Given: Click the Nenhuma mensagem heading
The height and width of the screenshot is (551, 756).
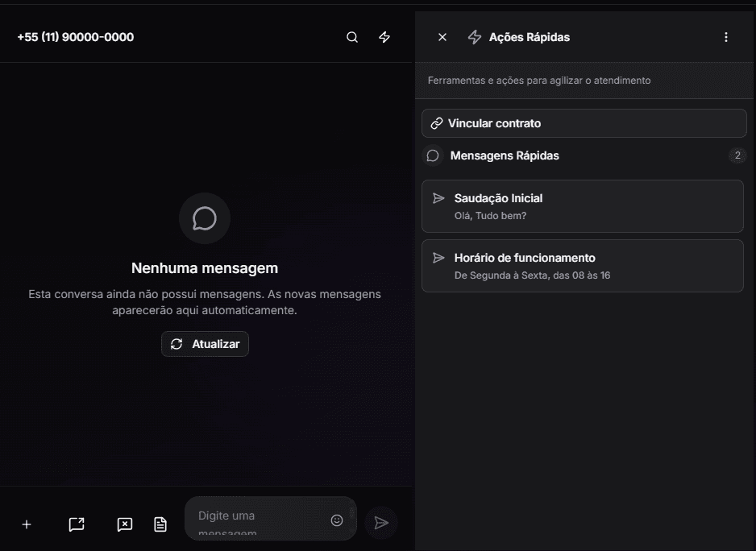Looking at the screenshot, I should pos(205,268).
